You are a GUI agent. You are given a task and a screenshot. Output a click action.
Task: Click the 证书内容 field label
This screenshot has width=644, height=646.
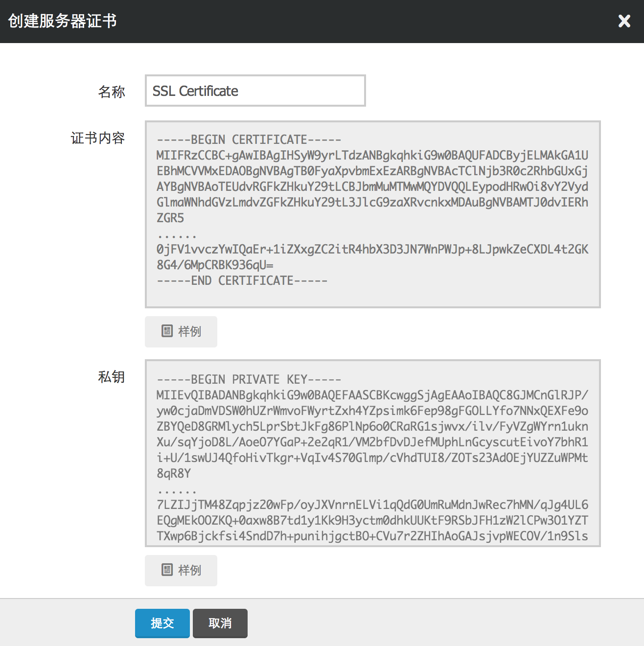point(98,138)
